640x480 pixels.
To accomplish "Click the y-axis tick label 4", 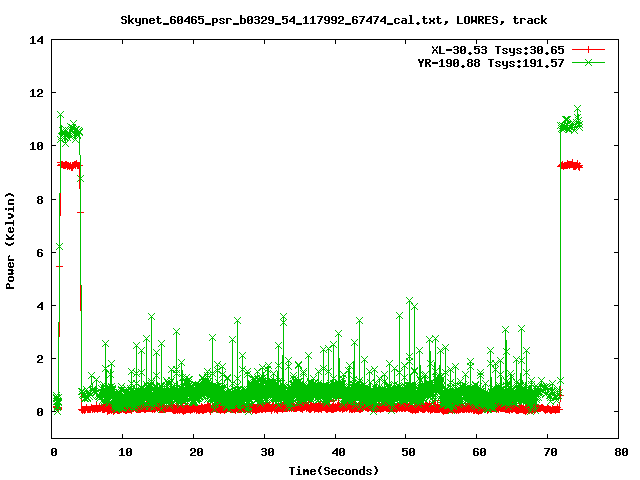I will 40,306.
